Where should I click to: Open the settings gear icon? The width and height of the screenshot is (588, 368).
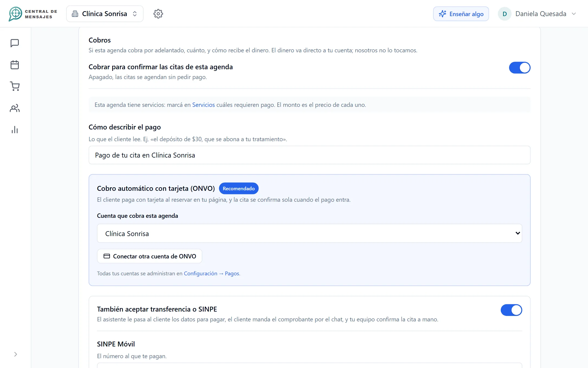[158, 14]
